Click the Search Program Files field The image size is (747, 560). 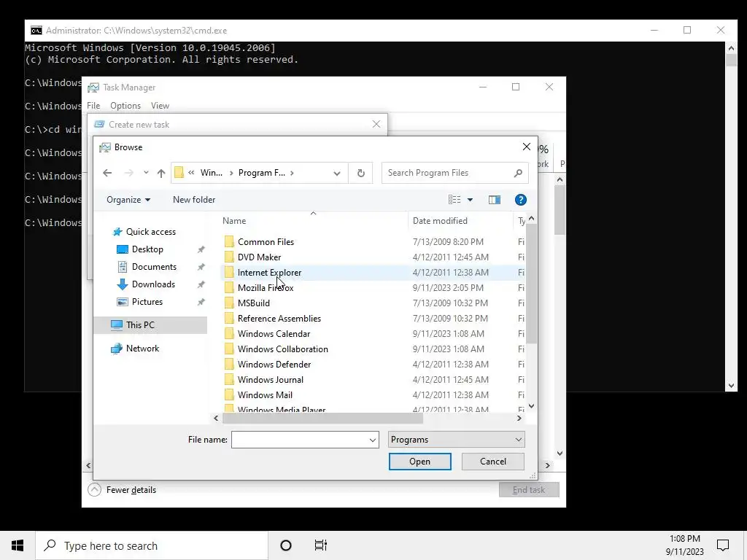point(455,173)
